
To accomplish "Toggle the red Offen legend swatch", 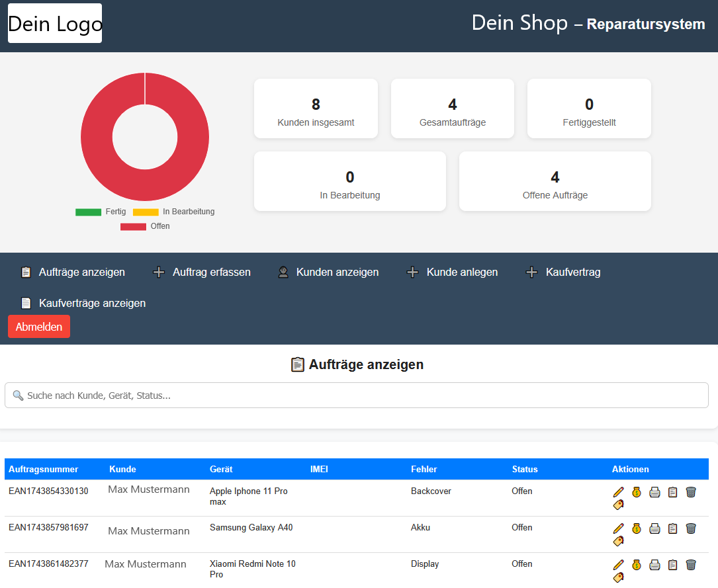I will [133, 227].
